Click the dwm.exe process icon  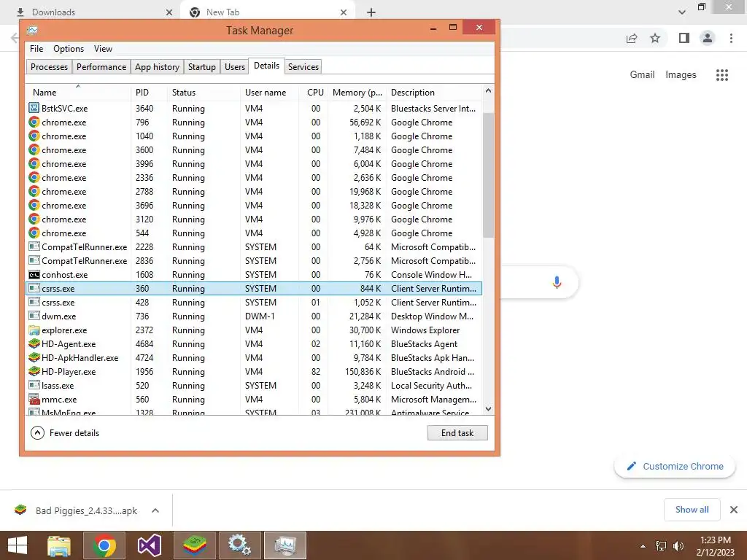[34, 316]
